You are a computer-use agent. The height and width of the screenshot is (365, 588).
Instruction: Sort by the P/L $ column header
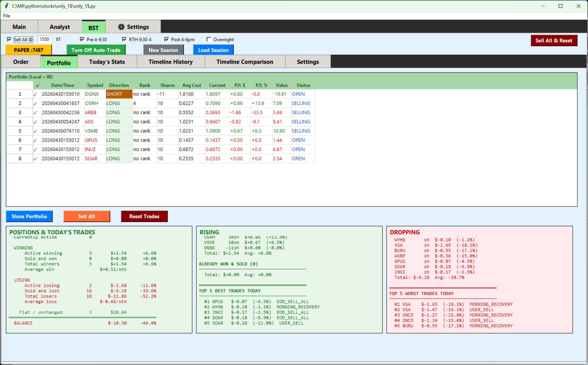(240, 85)
